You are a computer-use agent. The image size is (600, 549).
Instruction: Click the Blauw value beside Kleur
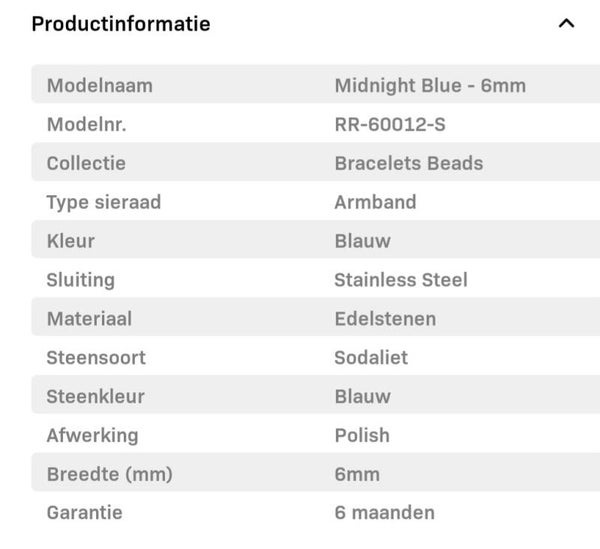362,241
